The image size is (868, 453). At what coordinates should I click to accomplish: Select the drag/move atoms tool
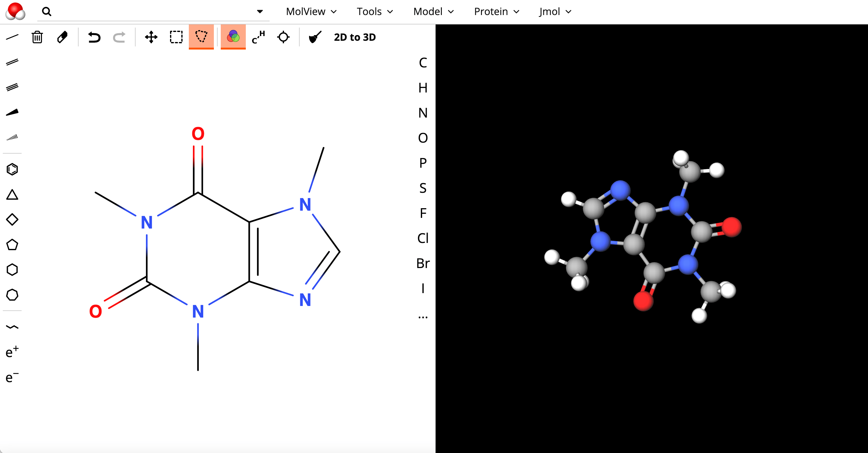[151, 37]
